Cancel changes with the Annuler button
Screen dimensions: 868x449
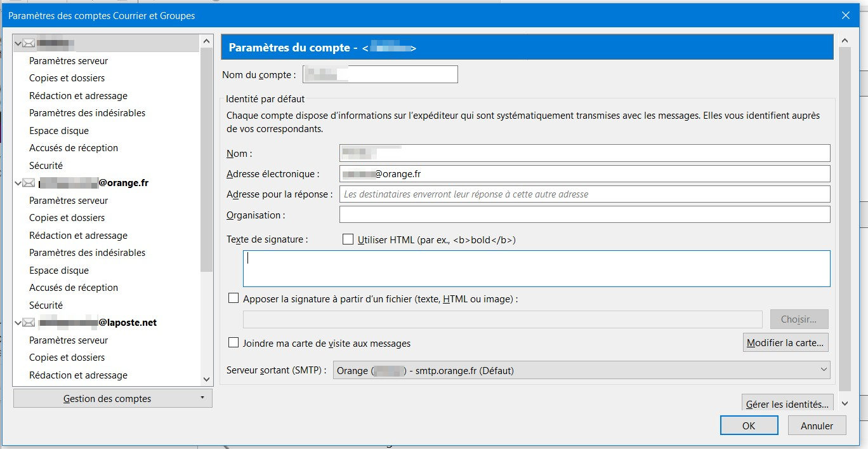tap(817, 426)
